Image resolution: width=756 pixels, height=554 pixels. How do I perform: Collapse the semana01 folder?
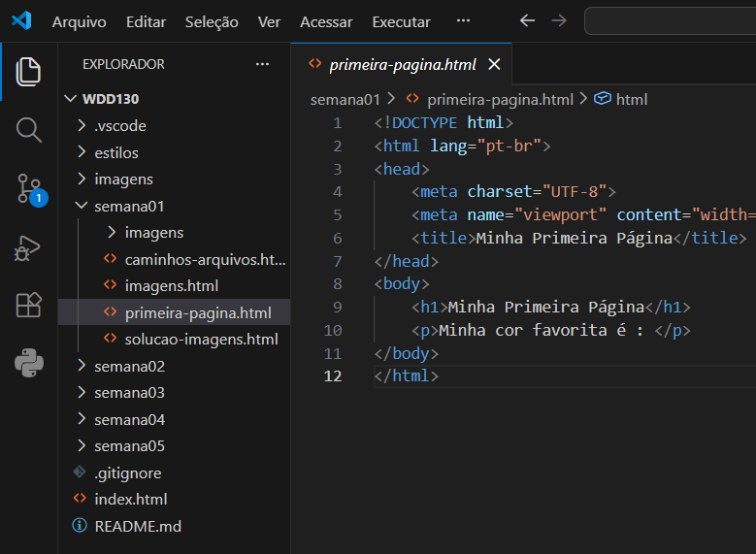175,207
